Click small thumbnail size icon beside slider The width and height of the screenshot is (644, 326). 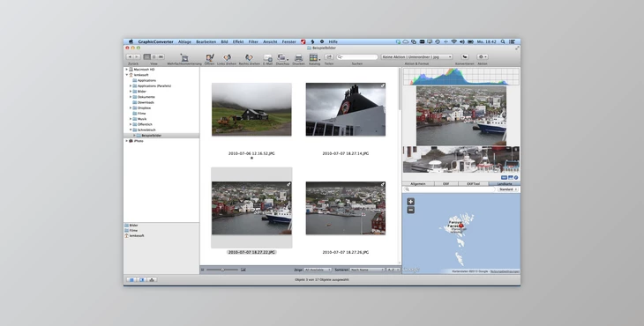(x=203, y=270)
